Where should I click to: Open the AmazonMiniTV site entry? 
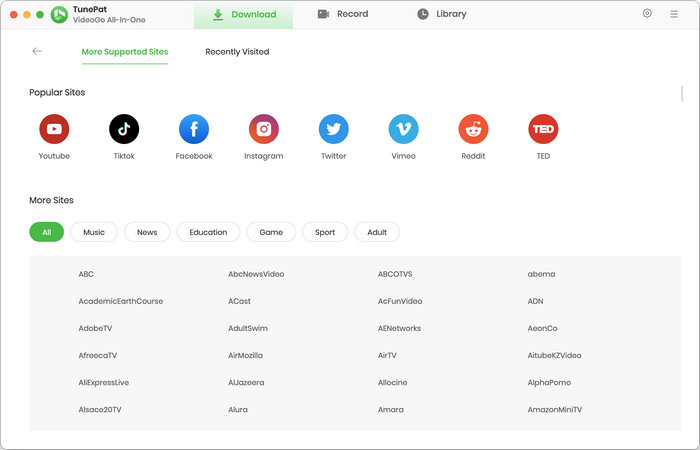coord(555,409)
